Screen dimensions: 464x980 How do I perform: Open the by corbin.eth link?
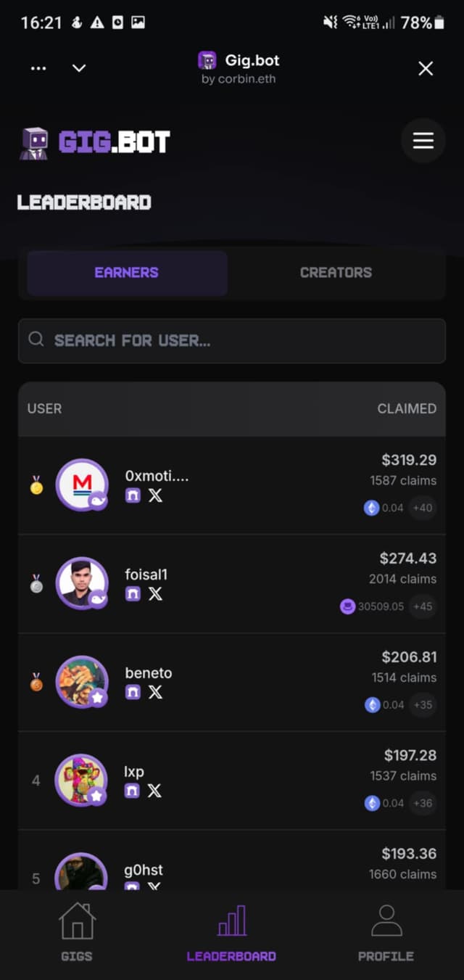pyautogui.click(x=237, y=79)
